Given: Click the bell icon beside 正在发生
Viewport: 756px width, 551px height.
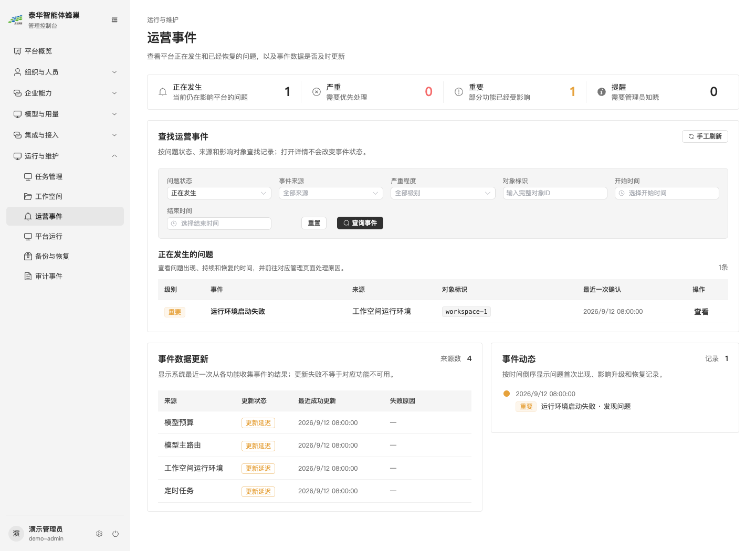Looking at the screenshot, I should pos(163,92).
